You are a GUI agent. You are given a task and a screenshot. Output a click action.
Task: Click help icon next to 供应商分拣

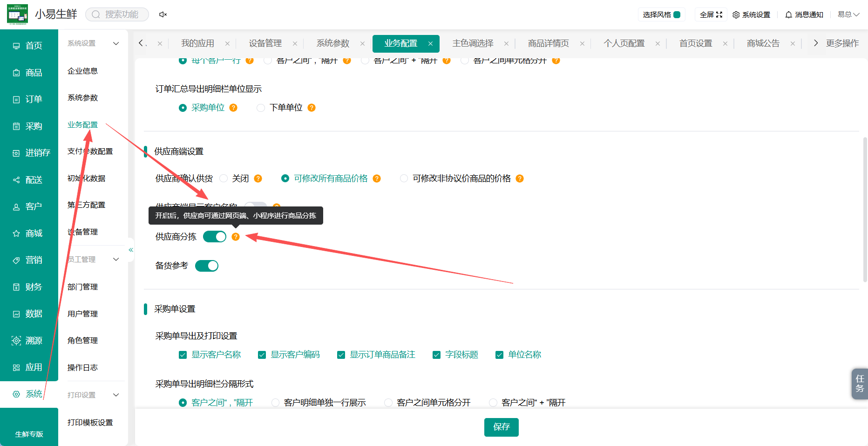[x=236, y=237]
